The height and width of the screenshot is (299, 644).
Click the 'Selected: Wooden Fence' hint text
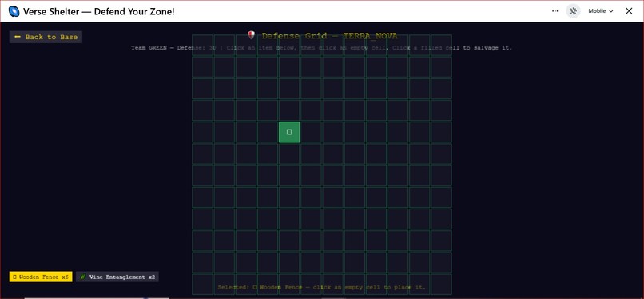point(321,288)
